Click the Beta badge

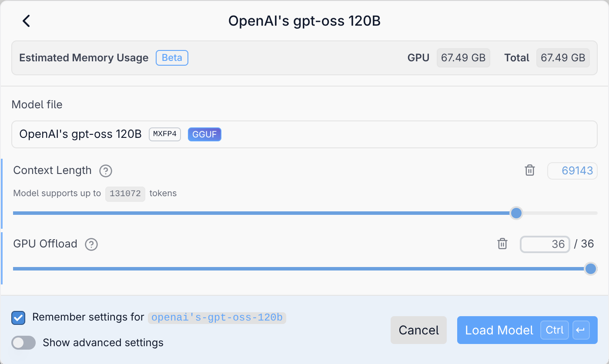coord(172,58)
